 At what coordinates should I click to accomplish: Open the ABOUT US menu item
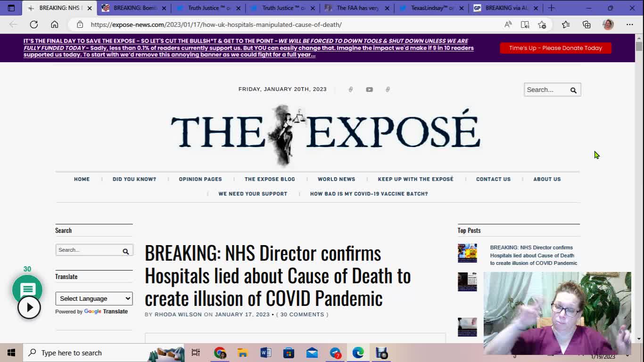coord(547,179)
